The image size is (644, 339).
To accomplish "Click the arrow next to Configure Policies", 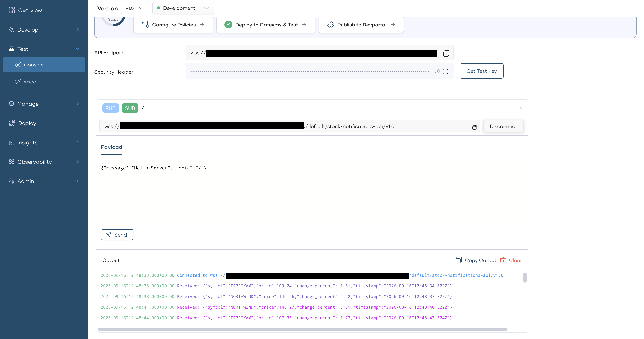I will 202,25.
